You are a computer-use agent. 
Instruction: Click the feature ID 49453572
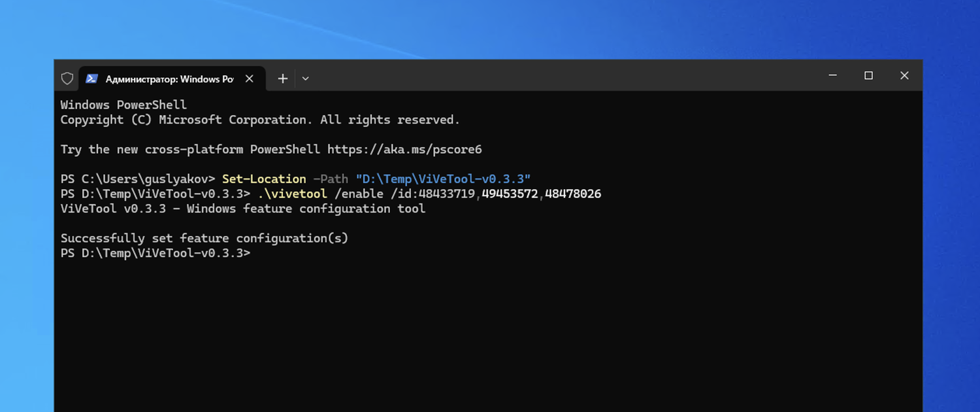(x=510, y=194)
